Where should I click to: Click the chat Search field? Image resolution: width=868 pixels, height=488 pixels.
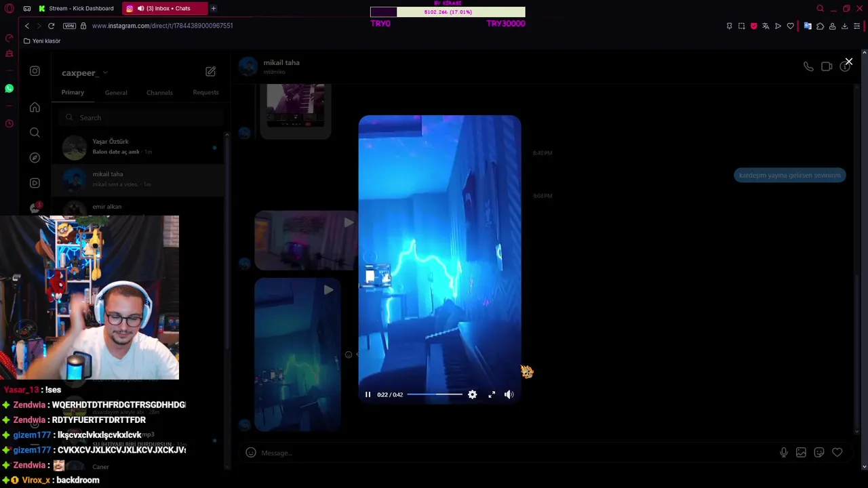(140, 117)
